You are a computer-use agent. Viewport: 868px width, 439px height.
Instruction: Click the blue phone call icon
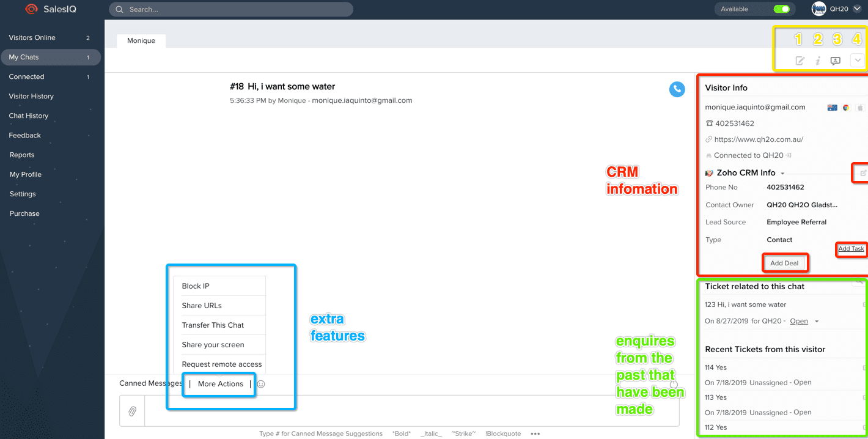click(677, 89)
